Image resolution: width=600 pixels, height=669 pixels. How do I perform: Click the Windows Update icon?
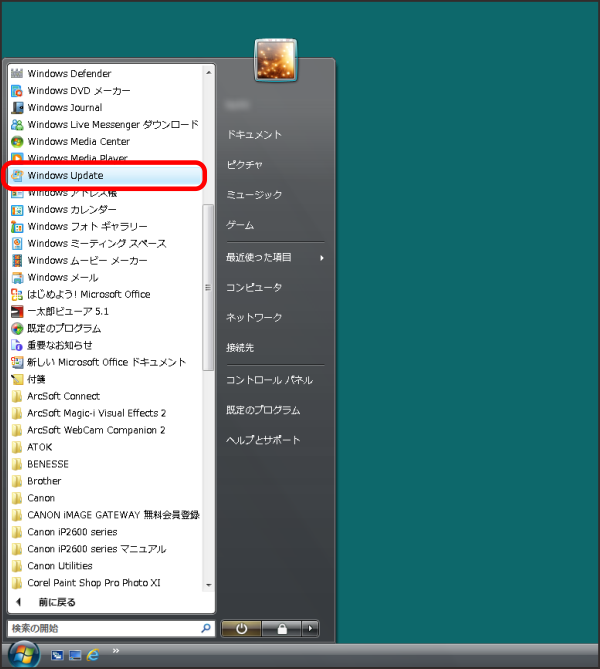tap(17, 175)
